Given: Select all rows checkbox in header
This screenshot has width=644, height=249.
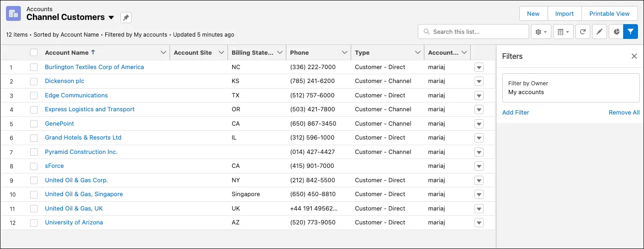Looking at the screenshot, I should [x=34, y=52].
